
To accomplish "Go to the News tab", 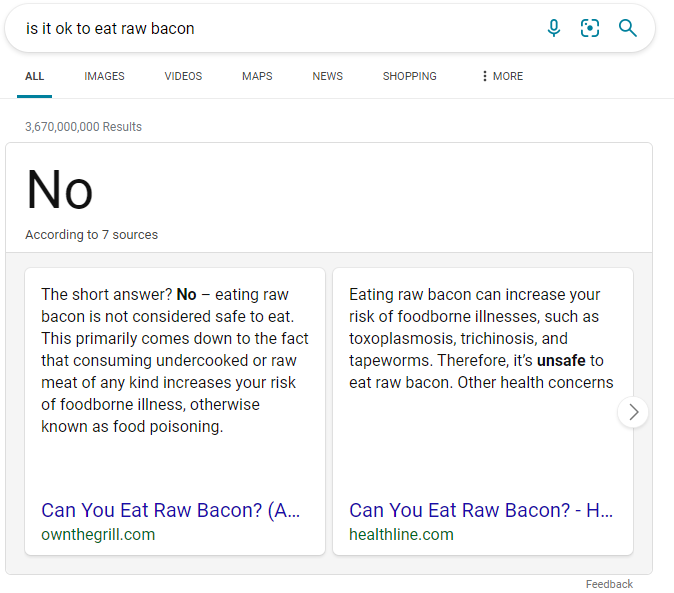I will pos(327,76).
